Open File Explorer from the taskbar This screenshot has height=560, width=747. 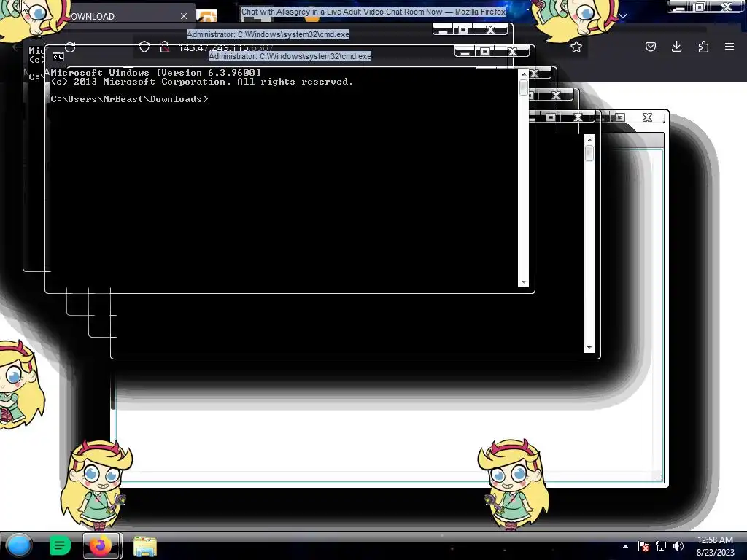point(145,546)
